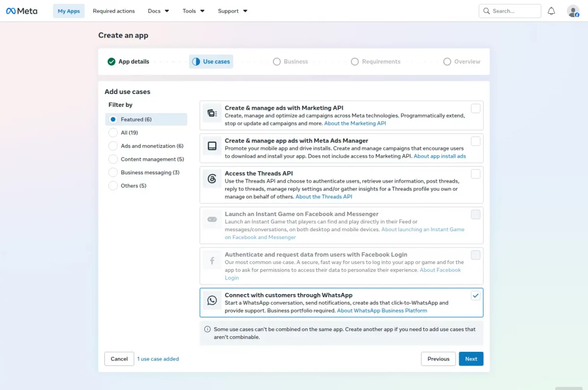Click the Marketing API use case icon
Viewport: 588px width, 390px height.
coord(212,113)
